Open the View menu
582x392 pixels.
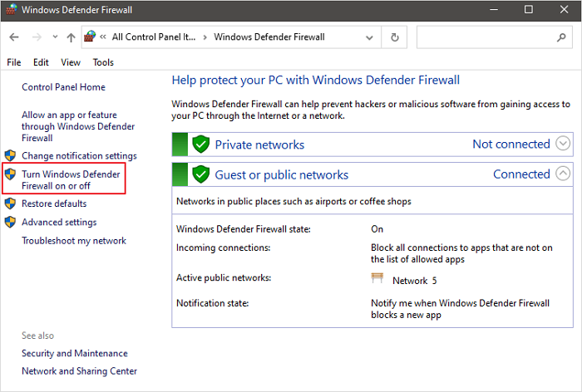(71, 62)
